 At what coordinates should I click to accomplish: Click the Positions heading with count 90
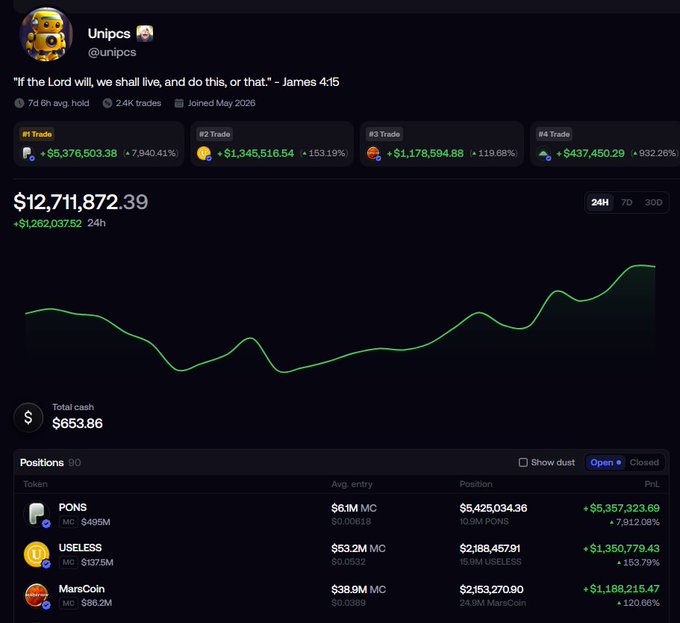(x=50, y=463)
